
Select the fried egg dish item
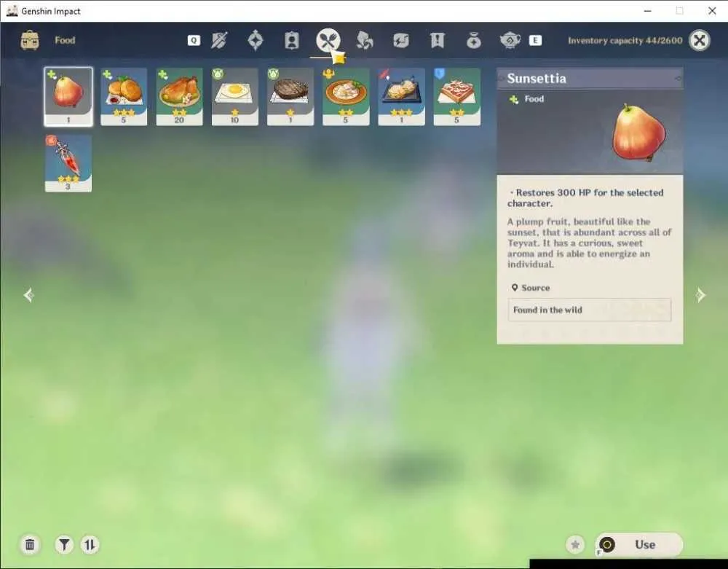235,97
